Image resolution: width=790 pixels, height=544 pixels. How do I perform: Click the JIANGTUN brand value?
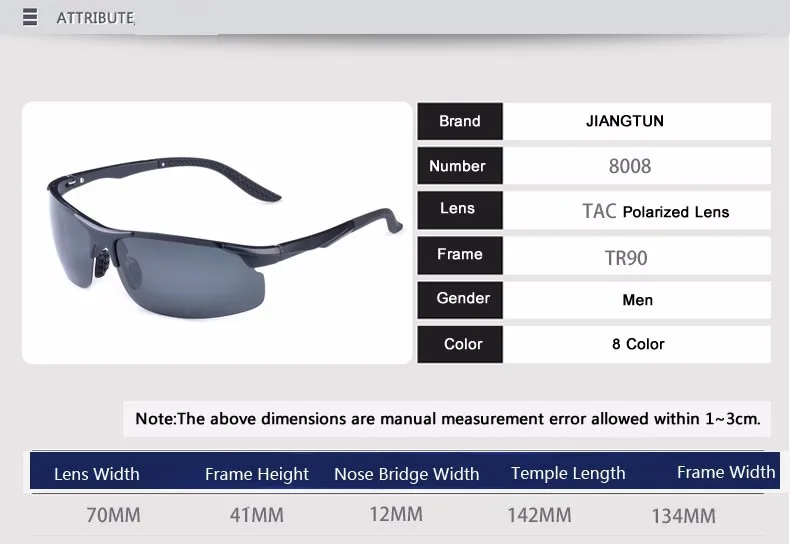click(625, 121)
